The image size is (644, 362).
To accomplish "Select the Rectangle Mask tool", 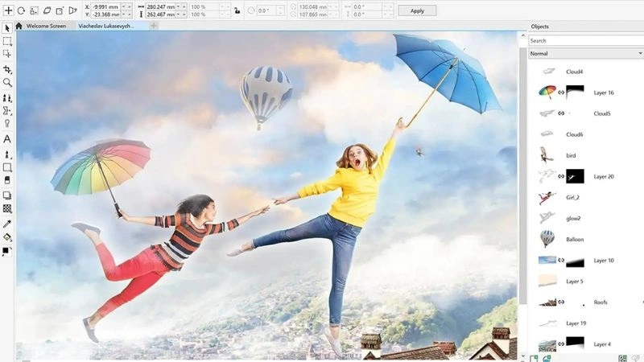I will tap(7, 41).
